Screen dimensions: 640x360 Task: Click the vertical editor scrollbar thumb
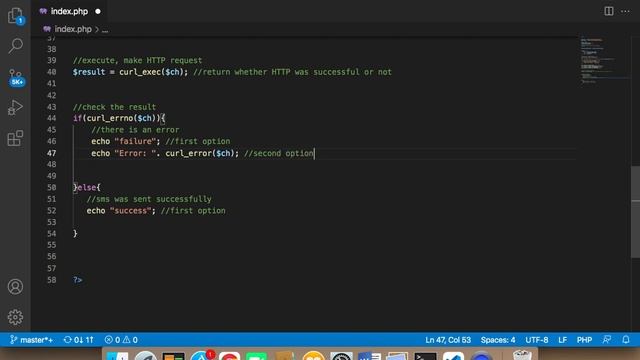635,212
